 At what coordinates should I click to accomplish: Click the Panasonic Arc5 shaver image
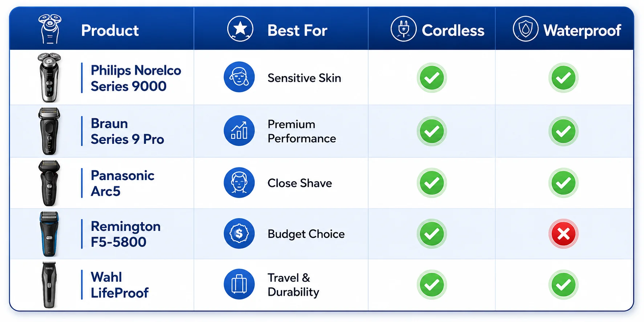click(49, 183)
